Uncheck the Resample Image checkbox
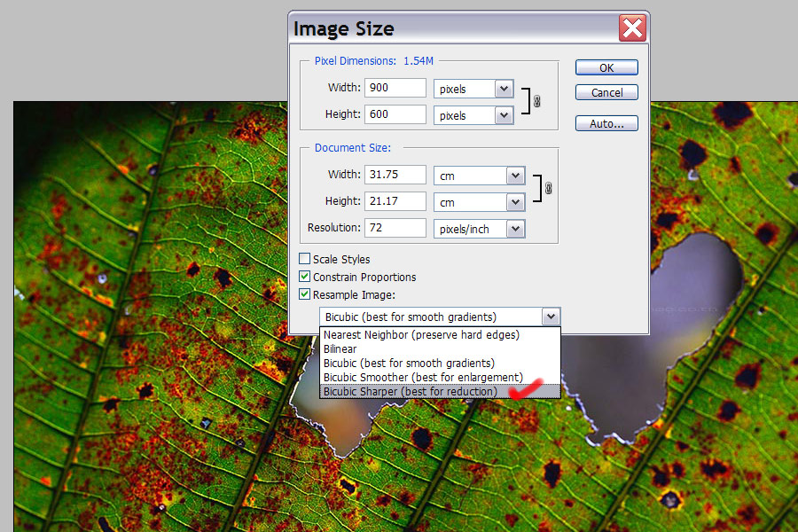The height and width of the screenshot is (532, 798). tap(305, 294)
